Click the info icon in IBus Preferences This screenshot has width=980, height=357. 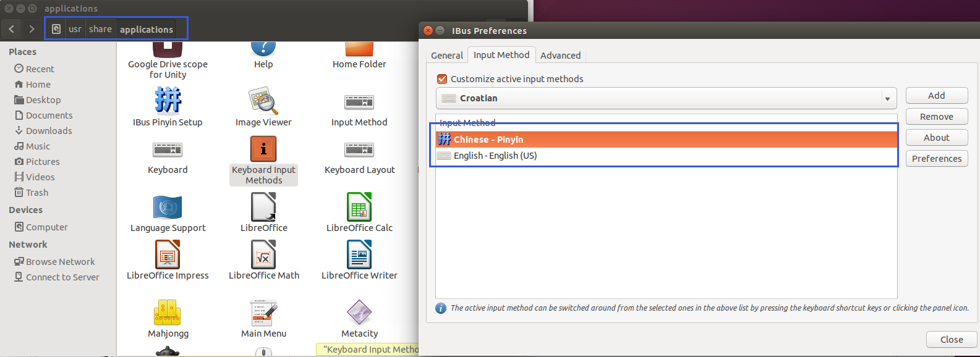click(x=441, y=308)
